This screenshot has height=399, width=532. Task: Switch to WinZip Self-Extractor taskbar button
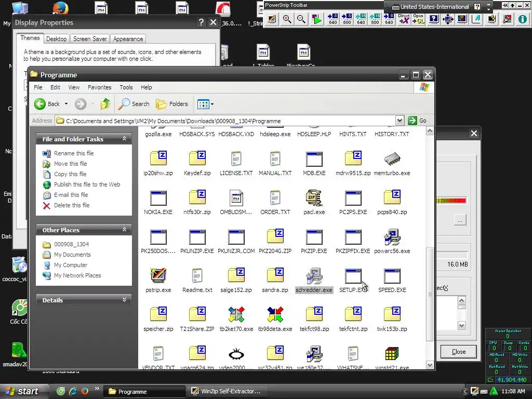click(227, 391)
